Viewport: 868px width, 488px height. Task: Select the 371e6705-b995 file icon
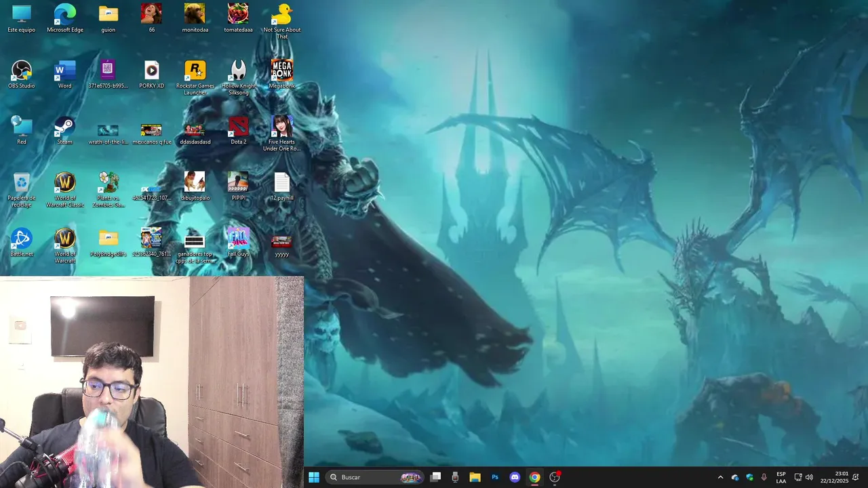click(108, 75)
